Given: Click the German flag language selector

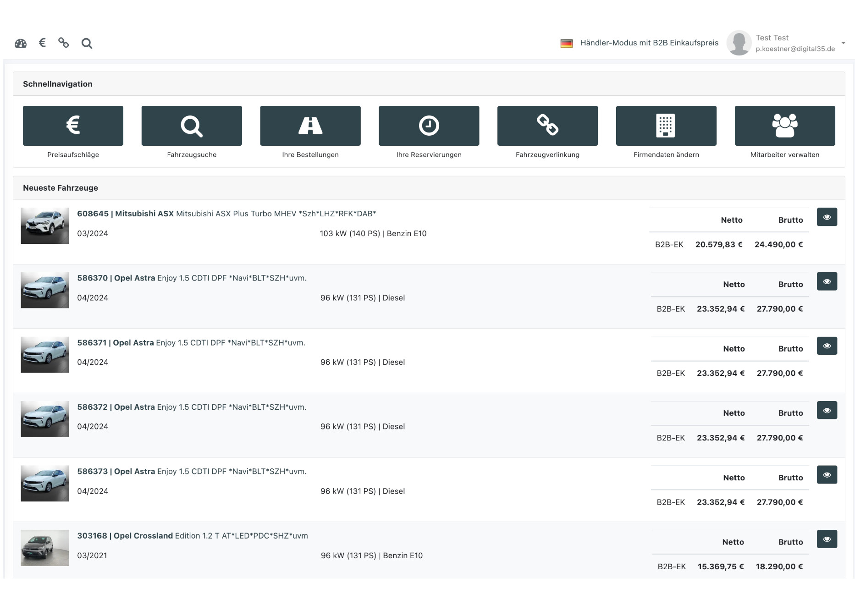Looking at the screenshot, I should pyautogui.click(x=566, y=44).
